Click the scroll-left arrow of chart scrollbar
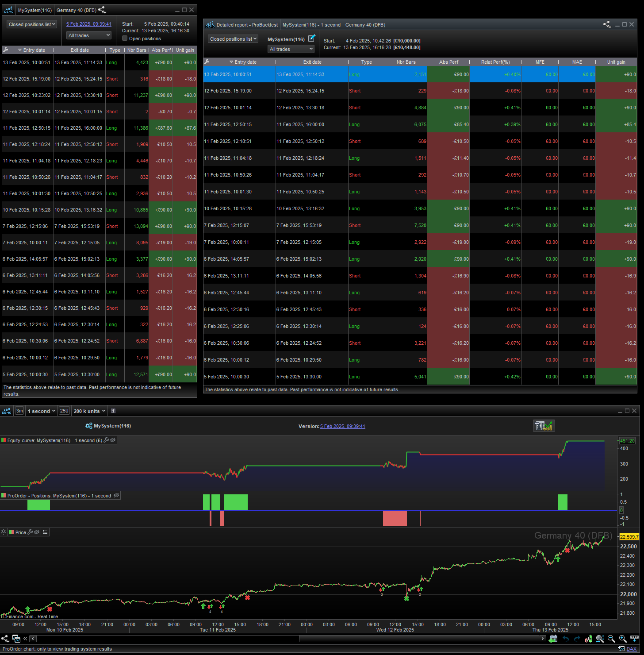The image size is (644, 655). (x=33, y=639)
